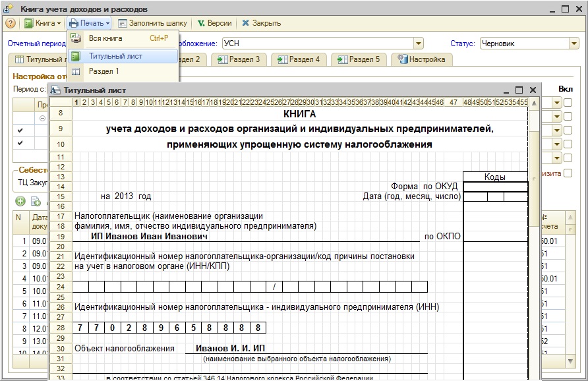Viewport: 588px width, 381px height.
Task: Click the document icon in Титульный лист title bar
Action: coord(55,90)
